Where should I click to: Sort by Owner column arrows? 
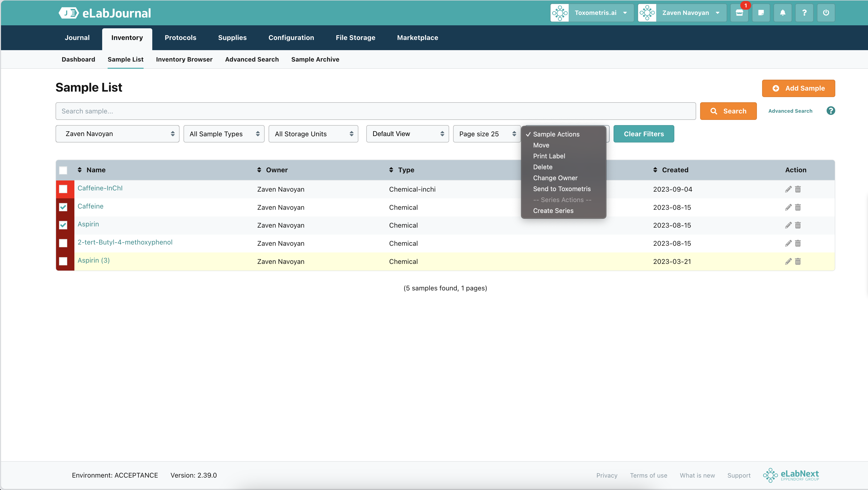[259, 170]
